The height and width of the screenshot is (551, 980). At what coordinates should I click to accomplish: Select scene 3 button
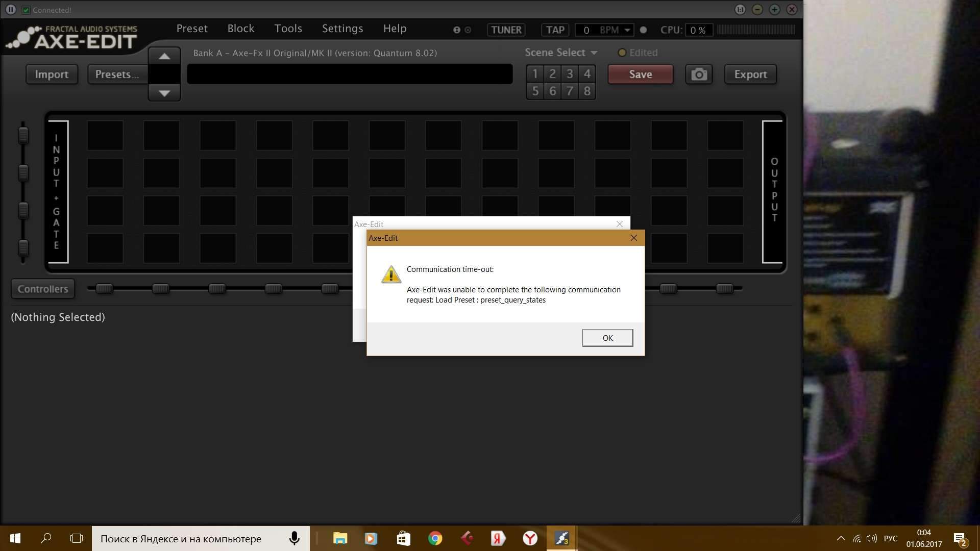click(x=570, y=74)
